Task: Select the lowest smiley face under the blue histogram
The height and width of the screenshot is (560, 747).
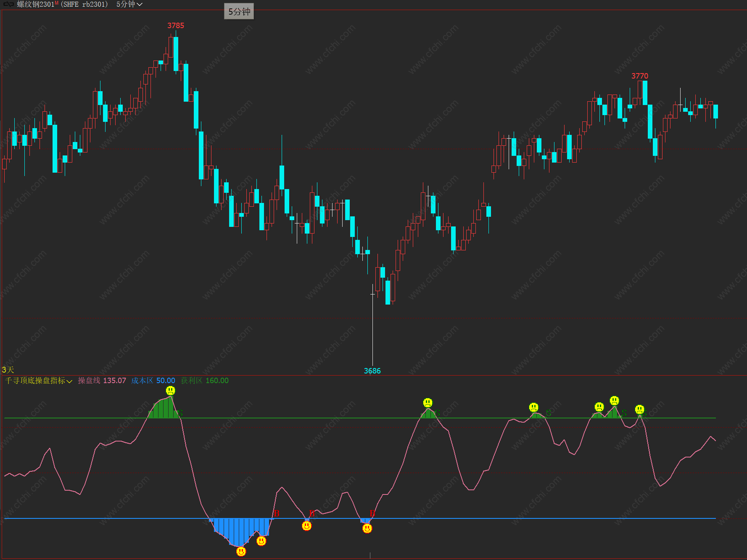Action: pyautogui.click(x=241, y=551)
